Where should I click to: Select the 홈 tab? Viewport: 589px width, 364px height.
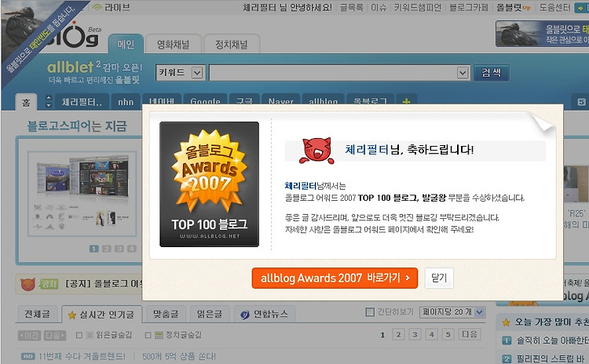coord(26,102)
